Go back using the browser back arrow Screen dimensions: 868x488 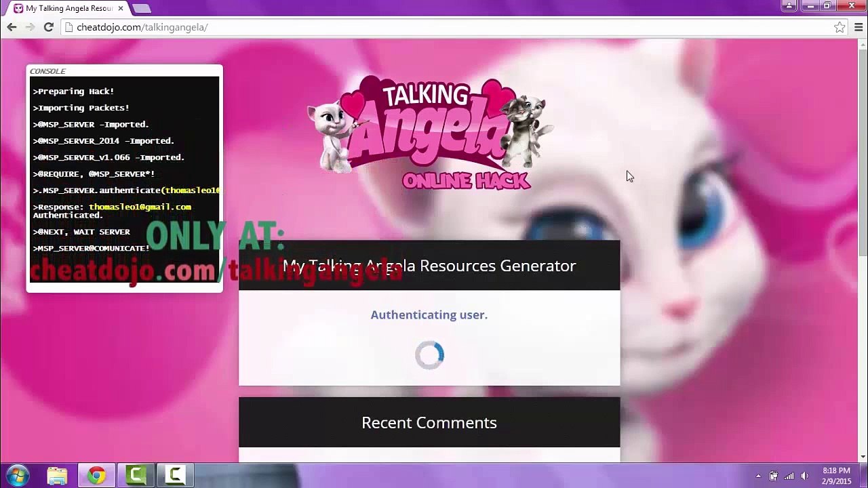12,27
